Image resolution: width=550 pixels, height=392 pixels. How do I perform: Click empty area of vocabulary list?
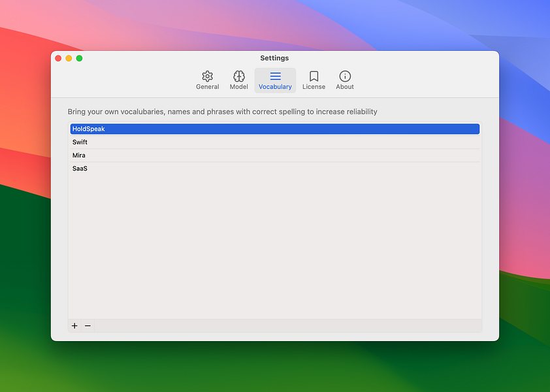coord(275,246)
